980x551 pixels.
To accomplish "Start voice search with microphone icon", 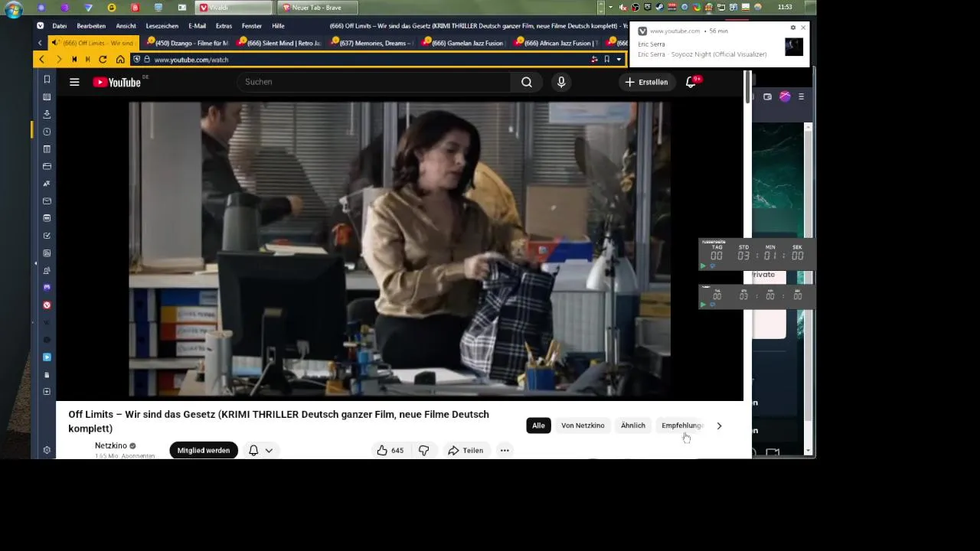I will click(561, 82).
